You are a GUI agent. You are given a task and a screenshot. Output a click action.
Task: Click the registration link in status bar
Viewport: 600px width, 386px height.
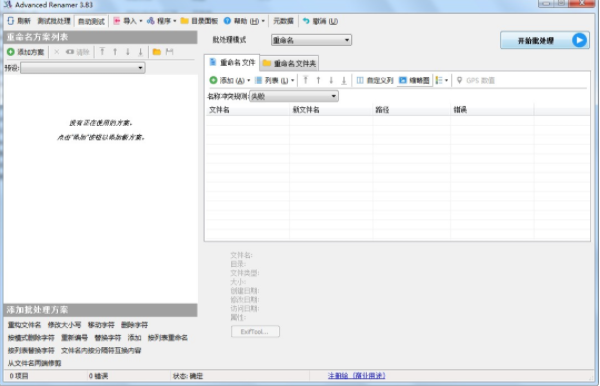(356, 376)
